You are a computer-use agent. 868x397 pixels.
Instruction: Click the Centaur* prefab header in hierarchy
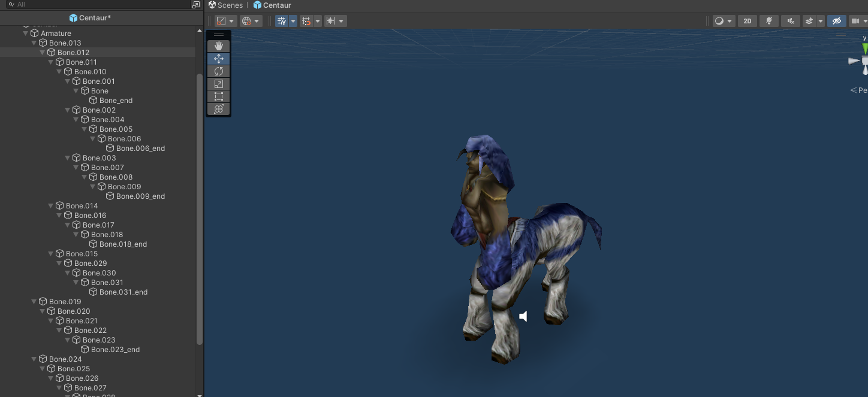click(x=90, y=18)
